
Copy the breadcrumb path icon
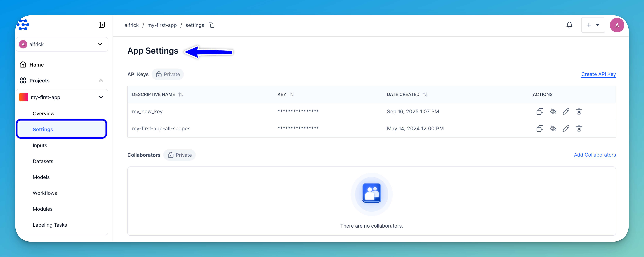point(211,25)
